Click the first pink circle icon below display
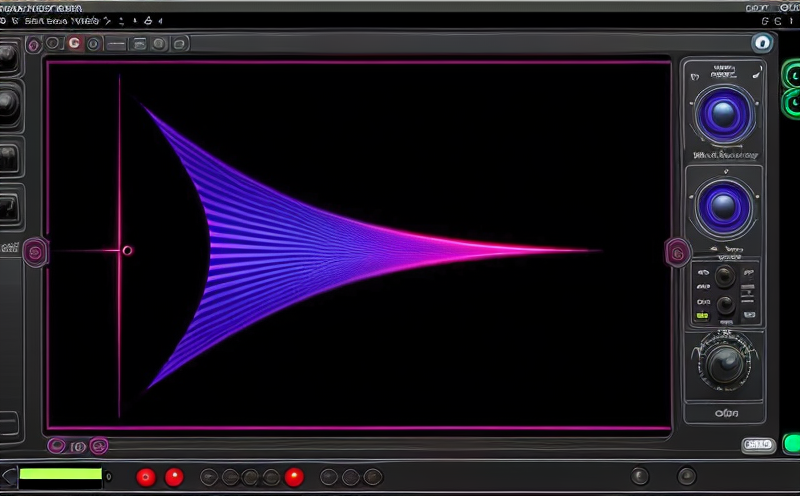This screenshot has height=496, width=800. coord(57,446)
